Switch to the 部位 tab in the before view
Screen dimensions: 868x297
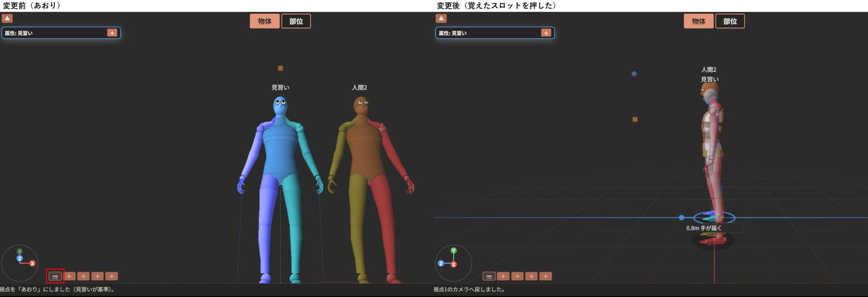(296, 21)
